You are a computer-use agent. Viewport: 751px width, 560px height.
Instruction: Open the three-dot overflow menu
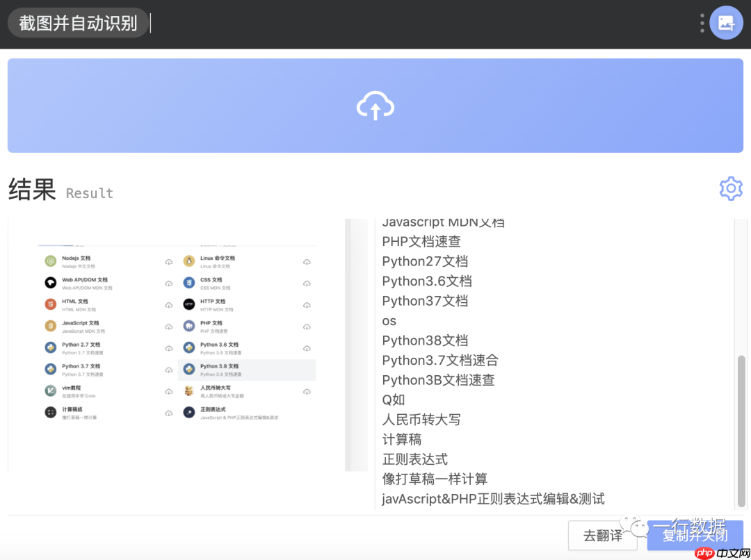click(x=702, y=22)
